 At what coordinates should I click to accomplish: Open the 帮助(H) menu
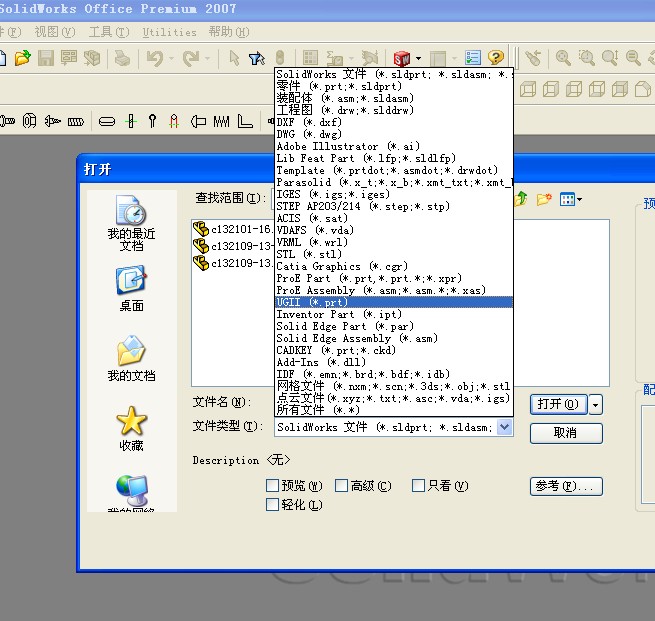229,32
